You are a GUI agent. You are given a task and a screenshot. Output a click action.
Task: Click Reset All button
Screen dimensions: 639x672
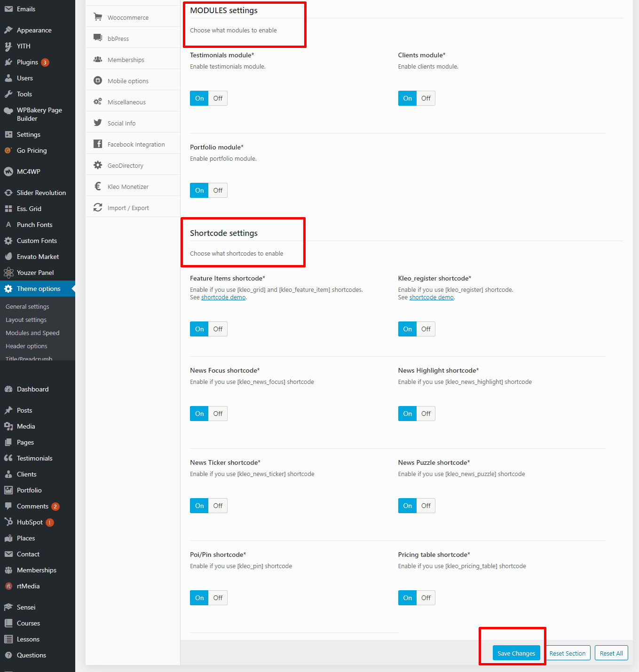(x=611, y=653)
